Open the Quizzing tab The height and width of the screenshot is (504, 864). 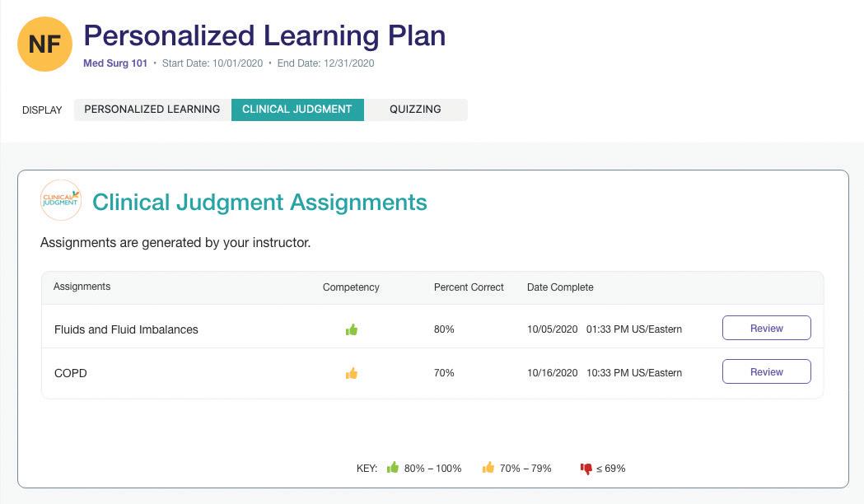pyautogui.click(x=415, y=110)
